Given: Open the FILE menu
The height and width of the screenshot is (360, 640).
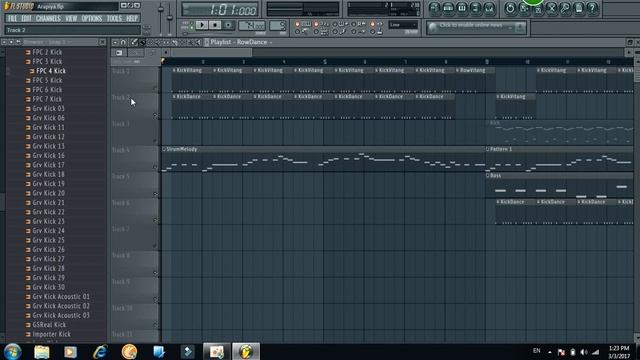Looking at the screenshot, I should [13, 18].
